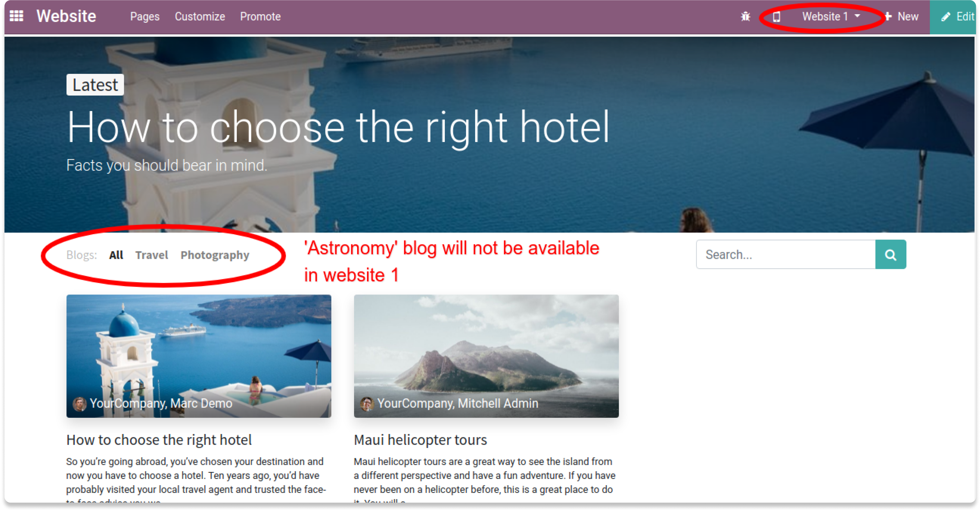Click the Maui island post thumbnail
The width and height of the screenshot is (980, 511).
click(x=486, y=356)
